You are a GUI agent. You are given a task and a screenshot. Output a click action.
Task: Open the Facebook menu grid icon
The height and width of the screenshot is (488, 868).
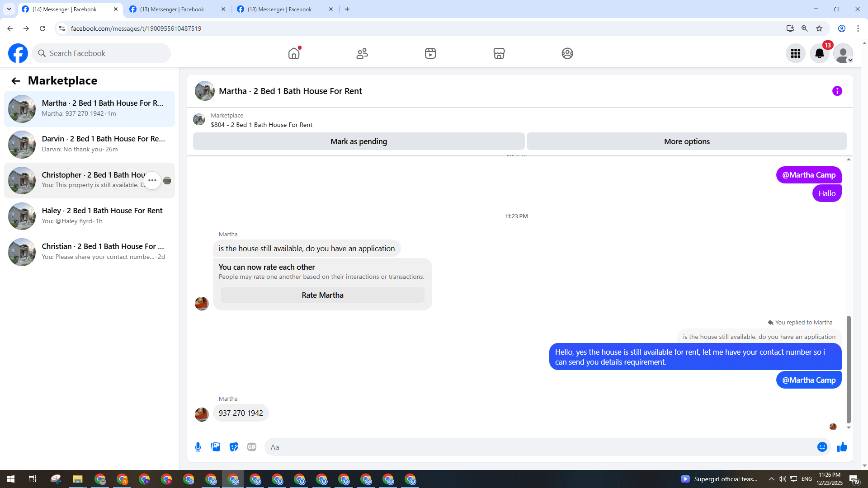pyautogui.click(x=795, y=53)
